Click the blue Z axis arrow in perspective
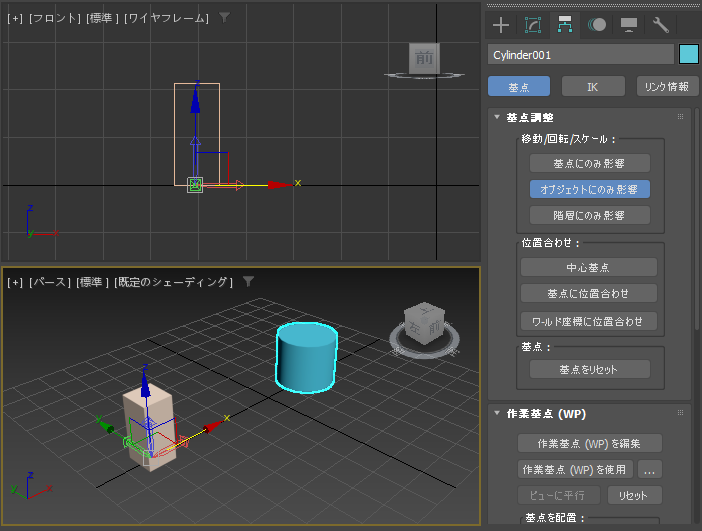 (145, 385)
